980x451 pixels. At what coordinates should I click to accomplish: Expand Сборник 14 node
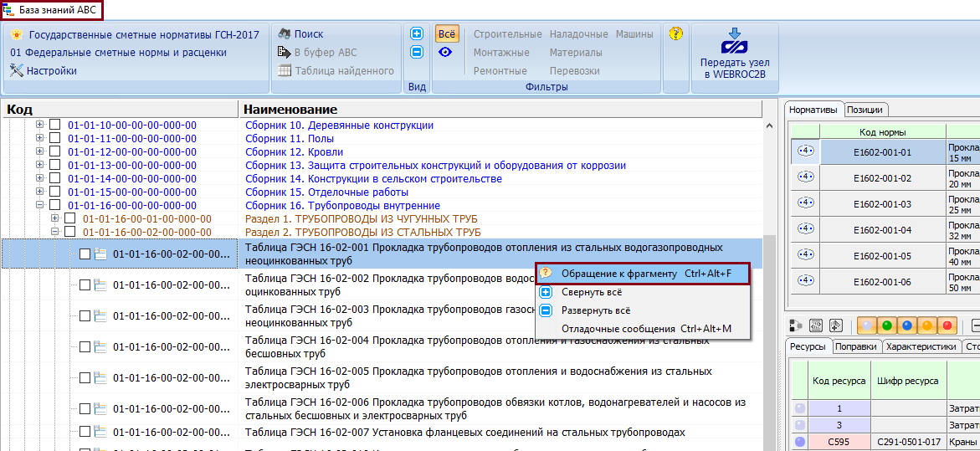click(40, 179)
